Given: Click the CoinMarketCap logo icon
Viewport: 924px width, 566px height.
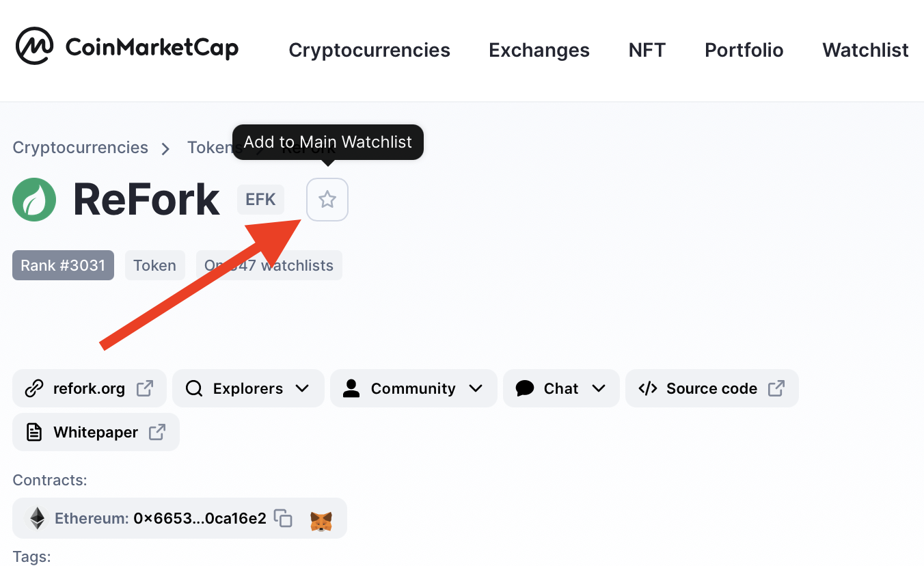Looking at the screenshot, I should [35, 46].
